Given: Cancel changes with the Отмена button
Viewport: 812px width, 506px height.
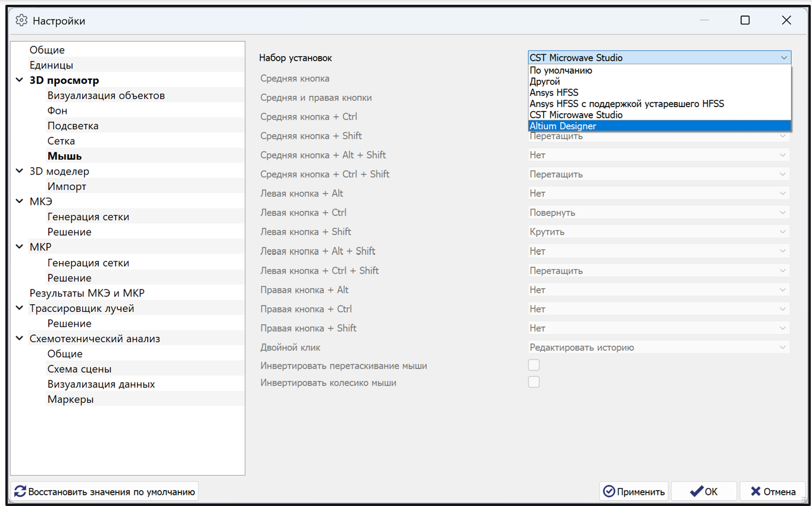Looking at the screenshot, I should coord(773,491).
